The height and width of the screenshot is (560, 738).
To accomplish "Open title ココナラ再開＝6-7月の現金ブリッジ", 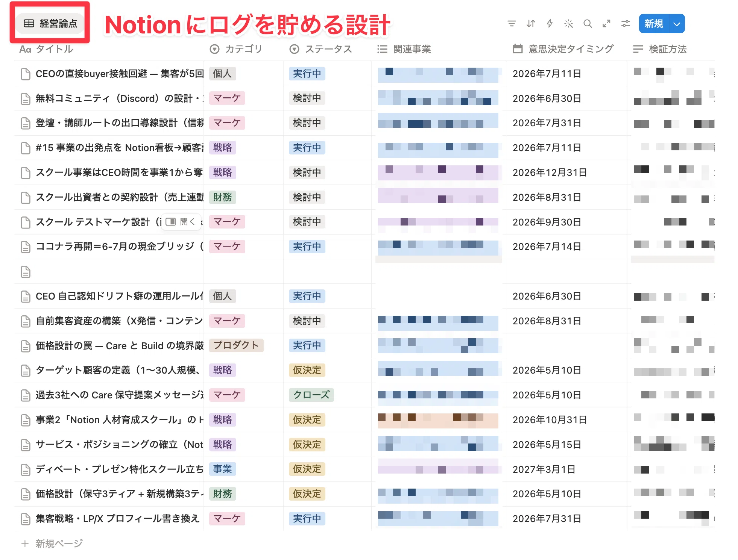I will [120, 247].
